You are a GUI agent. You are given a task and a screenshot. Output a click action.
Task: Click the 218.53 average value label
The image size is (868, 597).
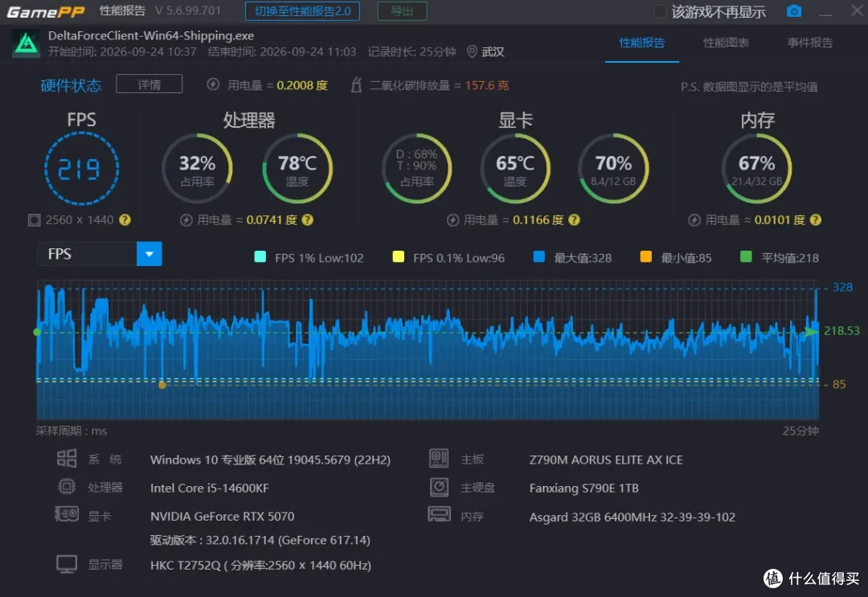coord(841,331)
